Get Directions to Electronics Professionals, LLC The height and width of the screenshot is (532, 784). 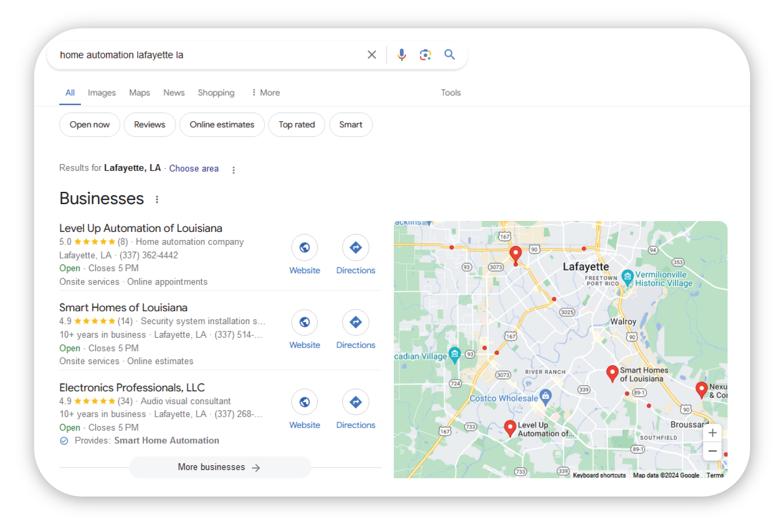coord(356,402)
